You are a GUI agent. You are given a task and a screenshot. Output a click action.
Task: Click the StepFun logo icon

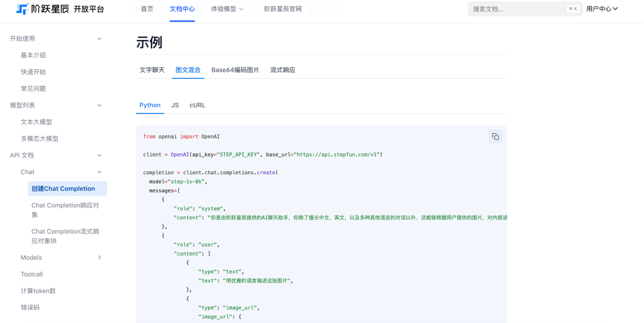(x=22, y=9)
